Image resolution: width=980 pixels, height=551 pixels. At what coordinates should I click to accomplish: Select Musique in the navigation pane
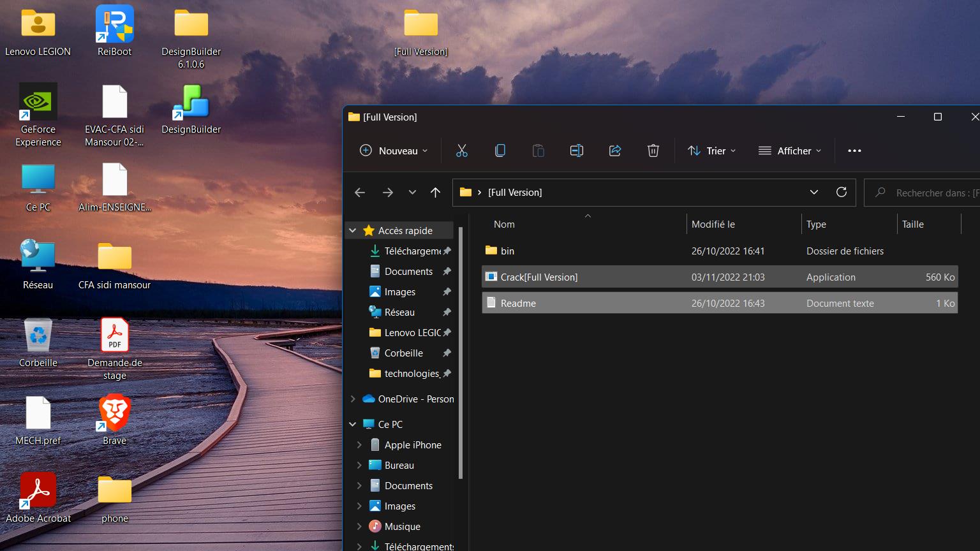[402, 526]
